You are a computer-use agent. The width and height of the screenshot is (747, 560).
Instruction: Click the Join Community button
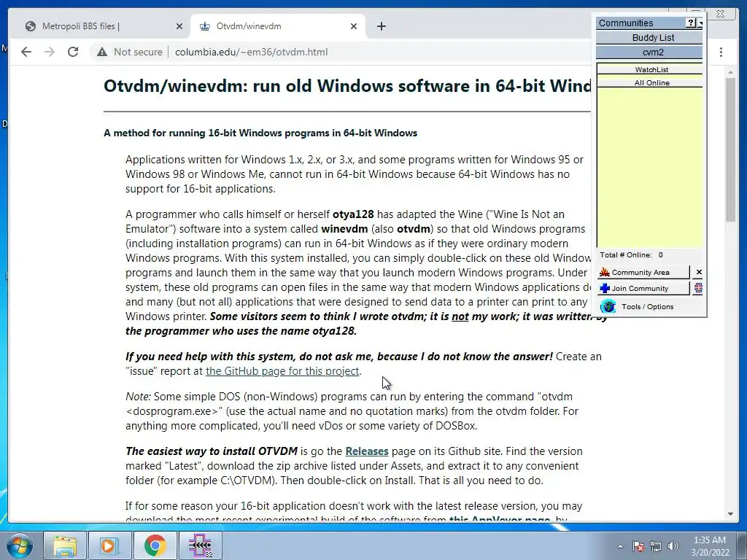[643, 289]
